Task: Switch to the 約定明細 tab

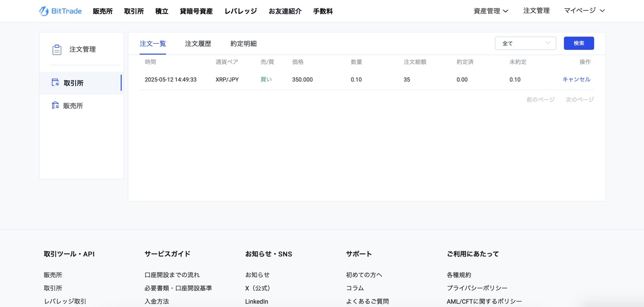Action: (x=243, y=43)
